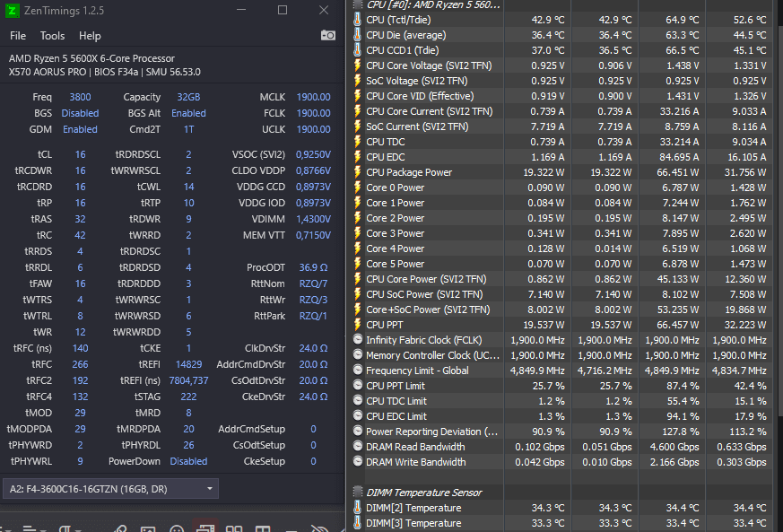
Task: Select the ProcODT value 36.9 Ω
Action: (x=313, y=267)
